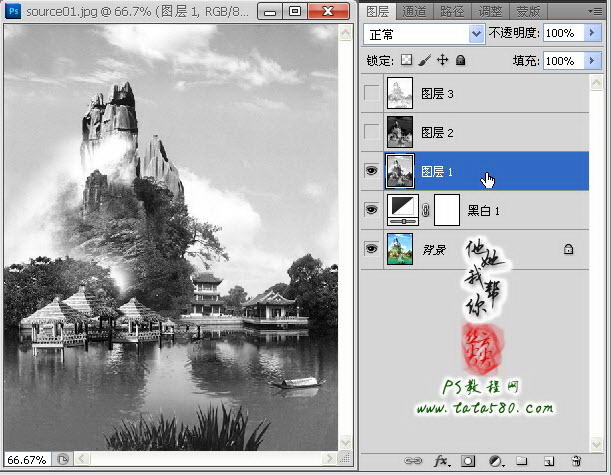Screen dimensions: 611x475
Task: Click the 黑白 1 layer mask thumbnail
Action: pos(447,210)
